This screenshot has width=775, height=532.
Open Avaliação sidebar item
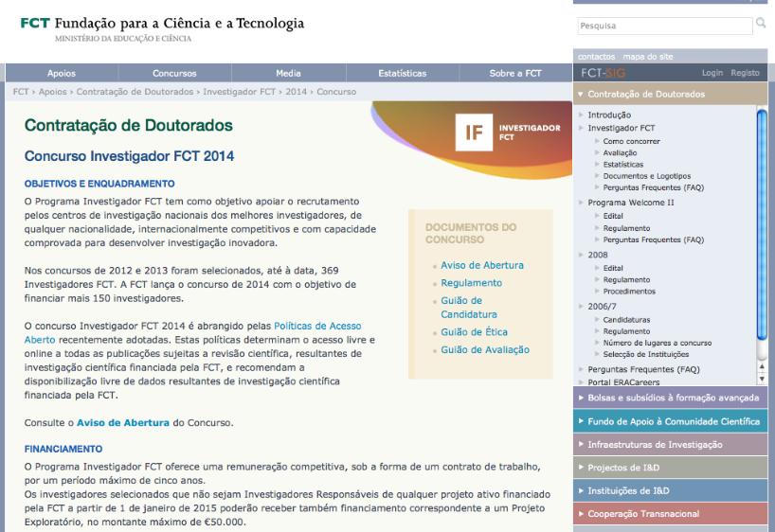620,153
